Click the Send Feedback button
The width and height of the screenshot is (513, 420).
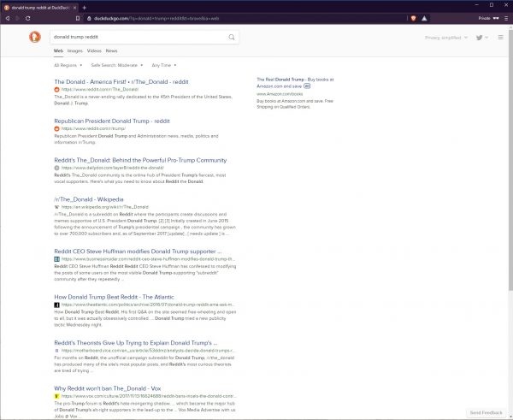(486, 412)
